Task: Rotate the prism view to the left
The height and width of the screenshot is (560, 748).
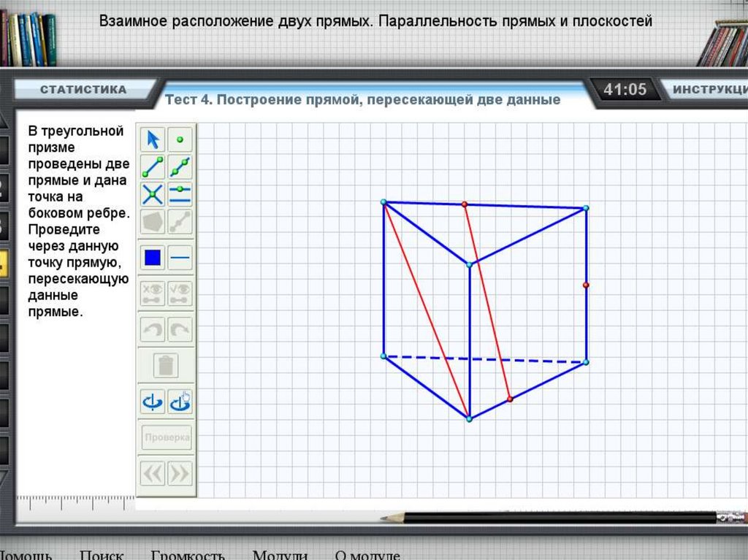Action: (x=153, y=401)
